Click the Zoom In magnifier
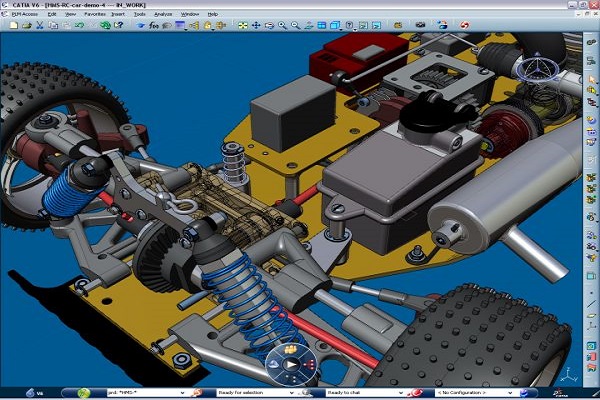600x400 pixels. (282, 26)
